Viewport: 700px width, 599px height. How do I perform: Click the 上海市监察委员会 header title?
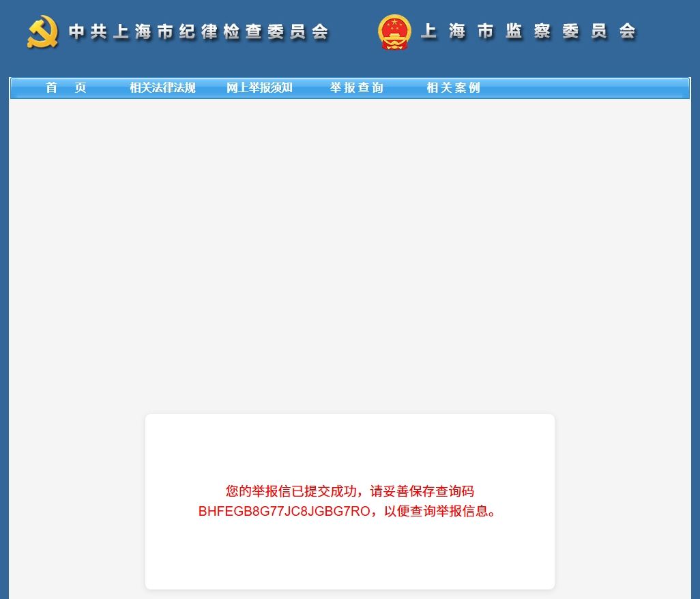pos(528,31)
